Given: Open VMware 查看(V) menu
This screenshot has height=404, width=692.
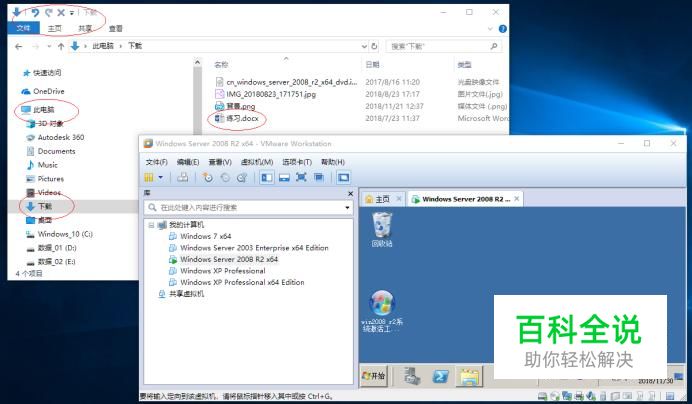Looking at the screenshot, I should click(x=220, y=162).
